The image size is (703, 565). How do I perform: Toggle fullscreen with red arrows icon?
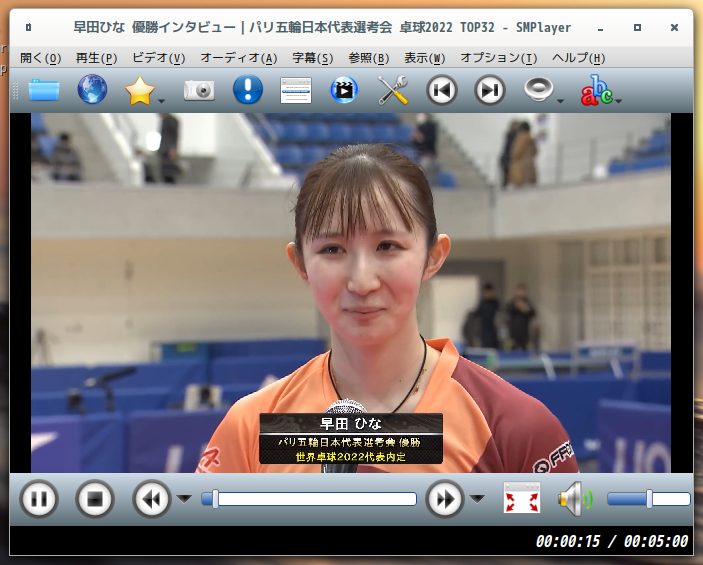click(x=522, y=498)
